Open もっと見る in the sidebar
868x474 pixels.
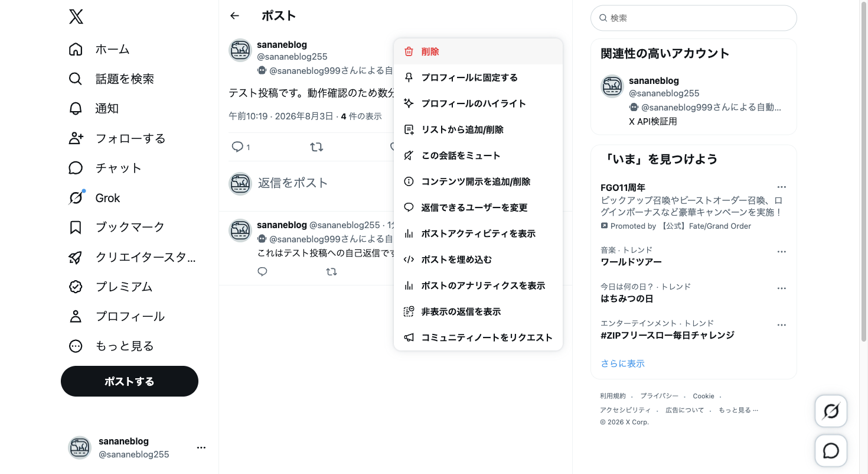tap(111, 346)
